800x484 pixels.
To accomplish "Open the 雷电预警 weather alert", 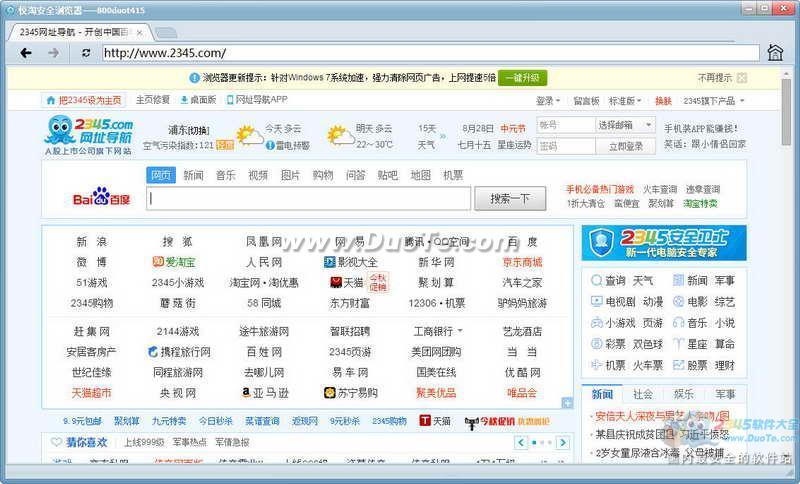I will coord(288,145).
